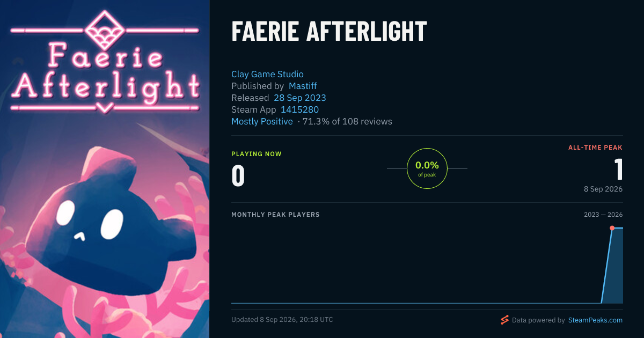The width and height of the screenshot is (644, 338).
Task: Click the All-Time Peak number
Action: 618,169
